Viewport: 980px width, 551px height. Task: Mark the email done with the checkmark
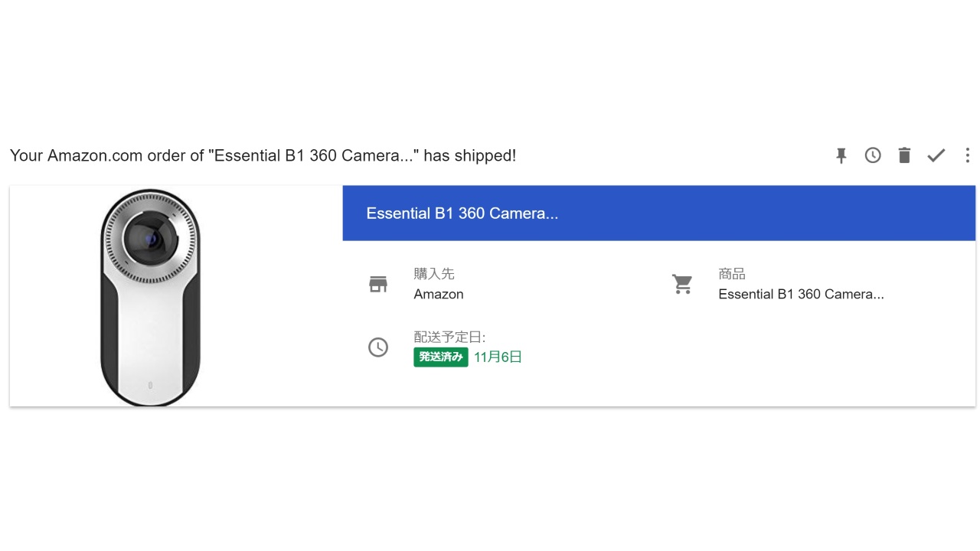point(936,155)
